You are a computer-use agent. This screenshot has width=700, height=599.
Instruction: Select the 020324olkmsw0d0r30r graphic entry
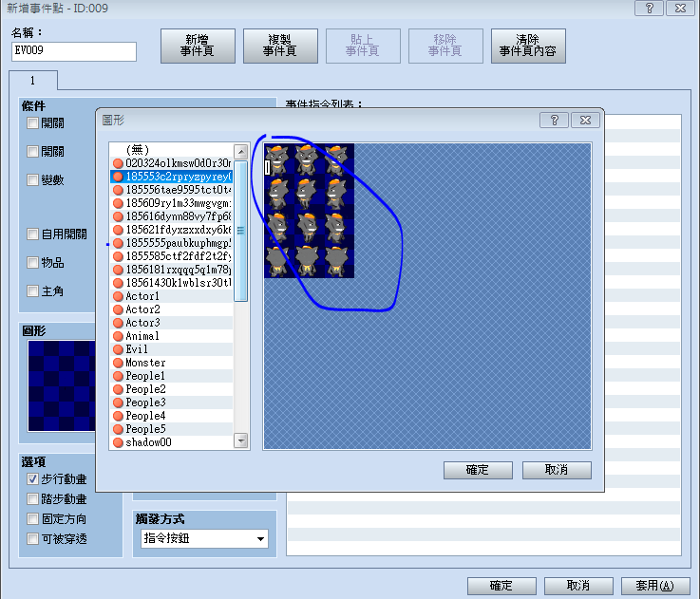(x=171, y=163)
